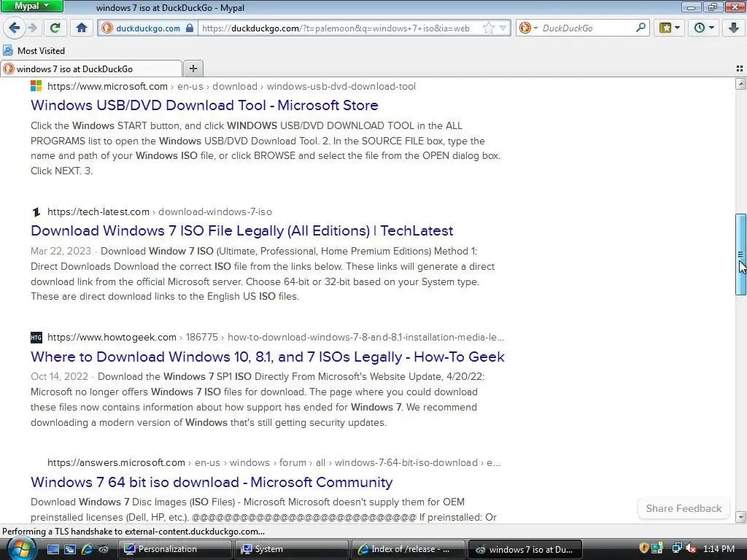
Task: Open the Windows Start orb
Action: [x=21, y=548]
